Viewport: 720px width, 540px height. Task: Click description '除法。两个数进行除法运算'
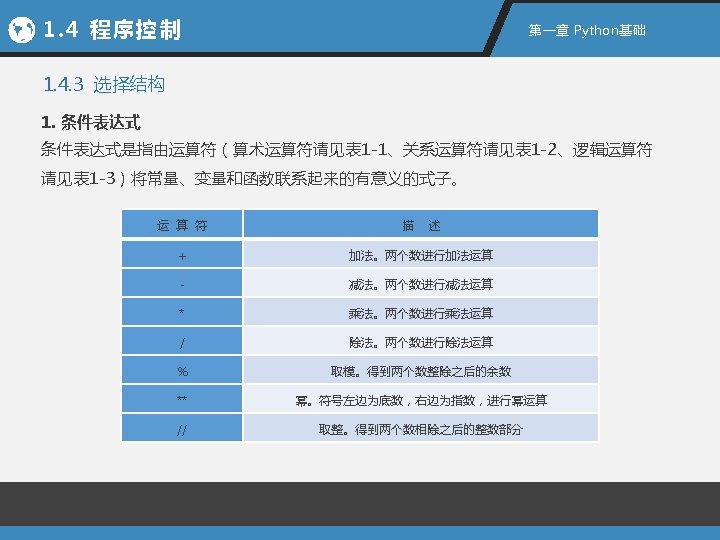[421, 342]
